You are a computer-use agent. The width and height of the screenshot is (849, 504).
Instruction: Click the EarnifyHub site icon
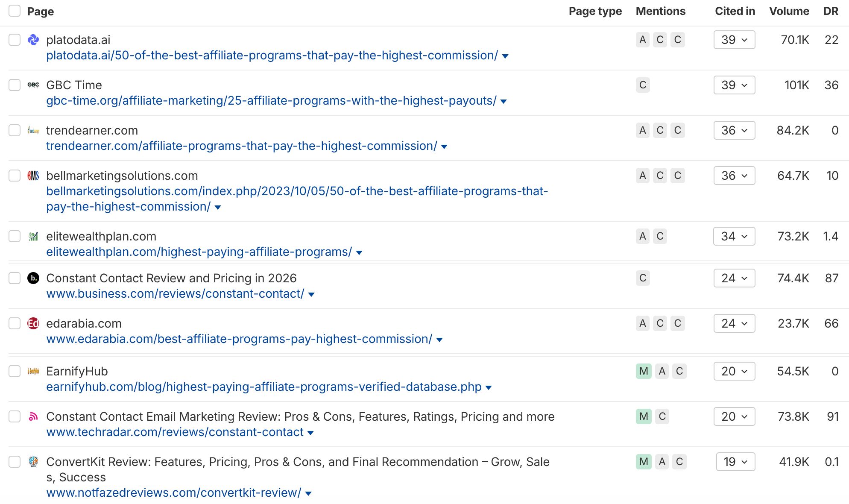pos(34,371)
